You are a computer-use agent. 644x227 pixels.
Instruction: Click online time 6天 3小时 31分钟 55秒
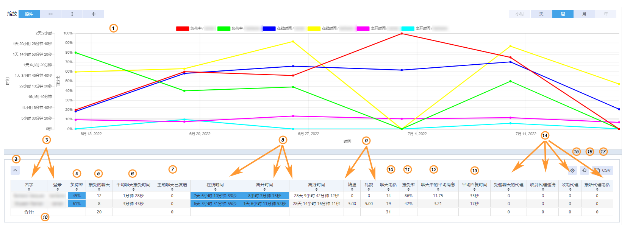coord(215,204)
